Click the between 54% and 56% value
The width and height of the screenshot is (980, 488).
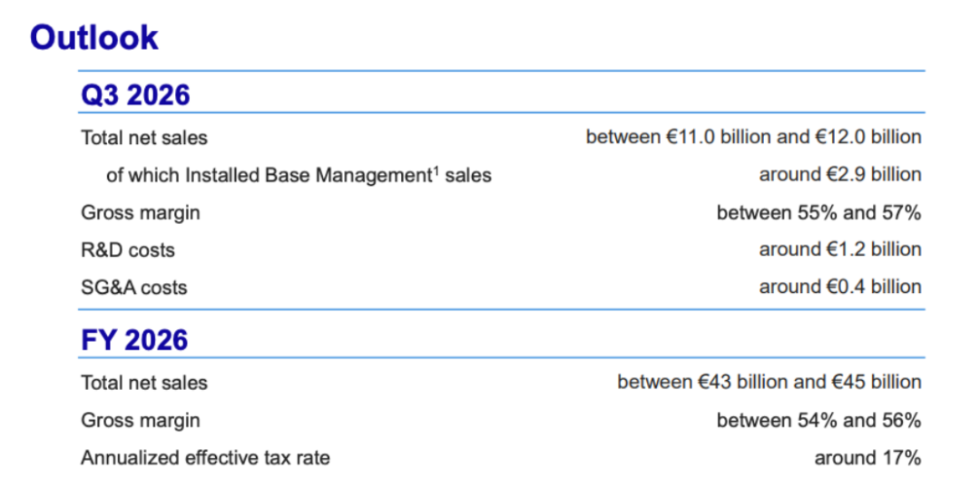(x=818, y=421)
